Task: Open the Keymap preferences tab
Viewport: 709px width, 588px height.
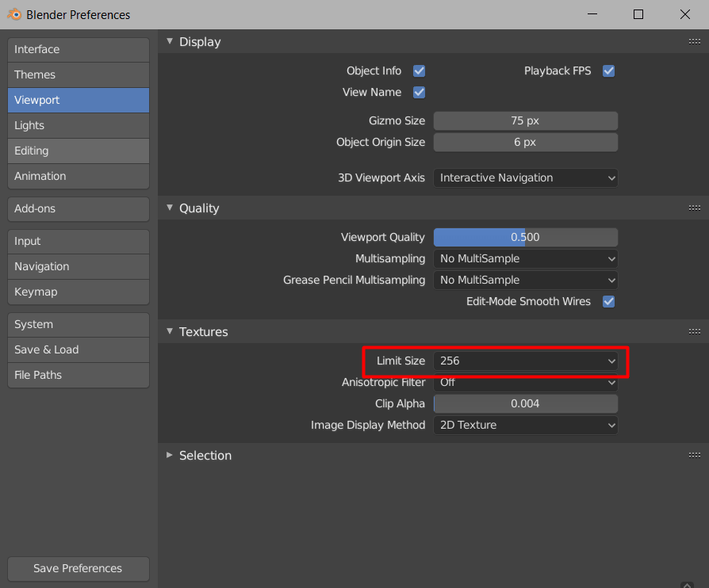Action: [79, 292]
